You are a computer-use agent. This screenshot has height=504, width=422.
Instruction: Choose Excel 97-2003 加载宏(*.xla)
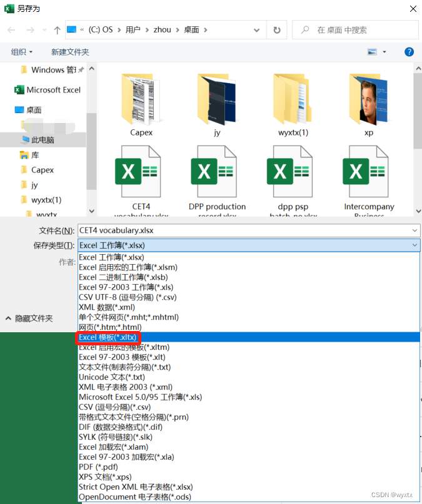(249, 457)
